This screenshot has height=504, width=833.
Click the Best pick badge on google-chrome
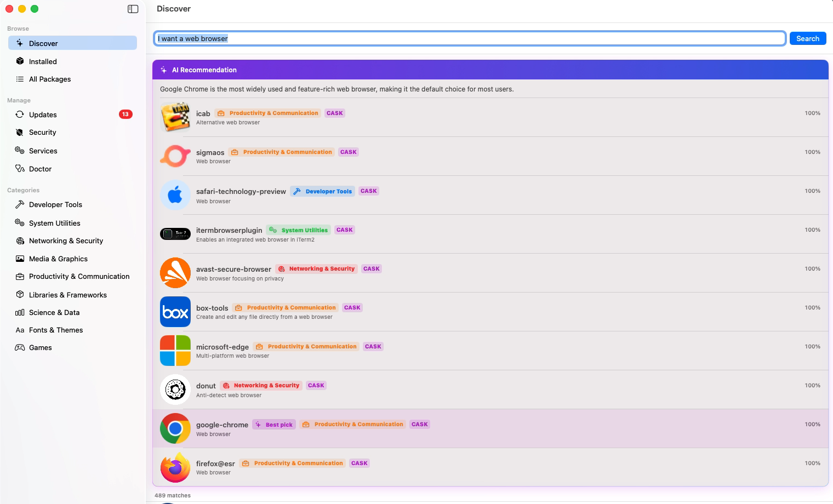274,425
